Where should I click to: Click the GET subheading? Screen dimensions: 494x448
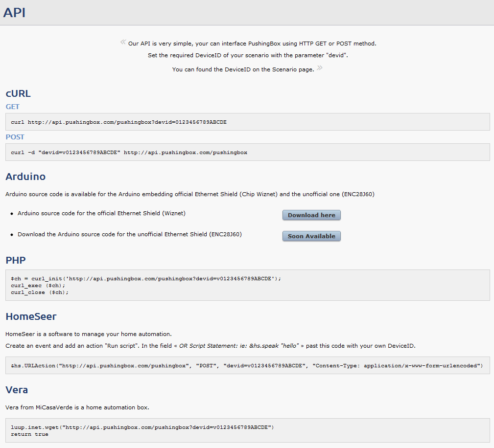13,107
